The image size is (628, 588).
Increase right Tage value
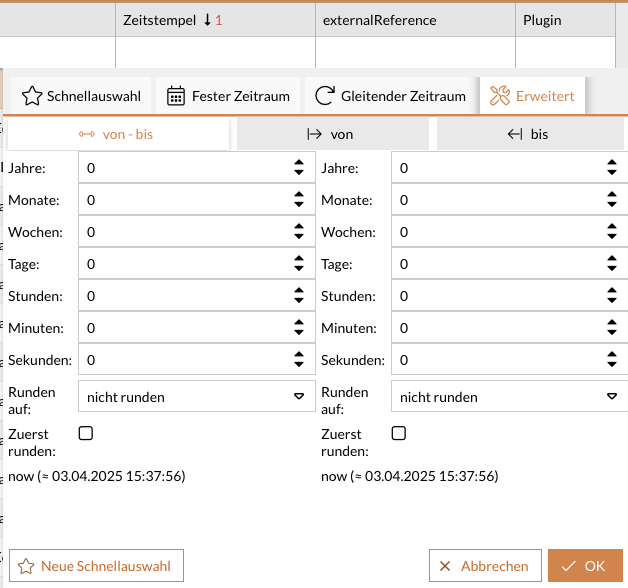612,259
